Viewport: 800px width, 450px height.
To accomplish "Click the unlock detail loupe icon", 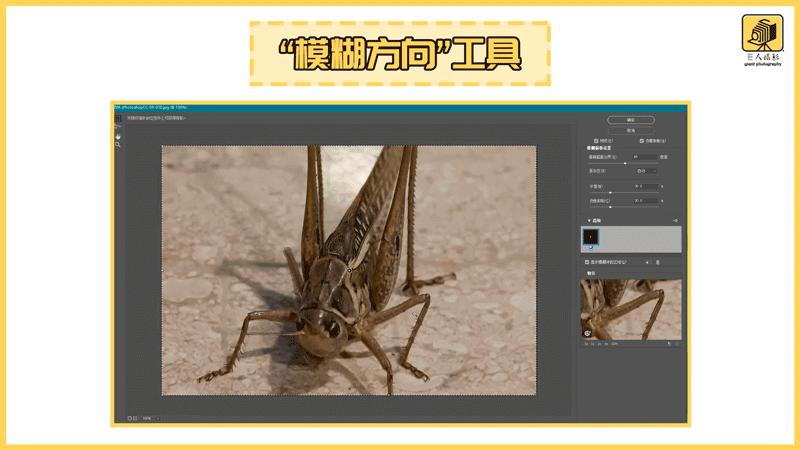I will coord(587,334).
